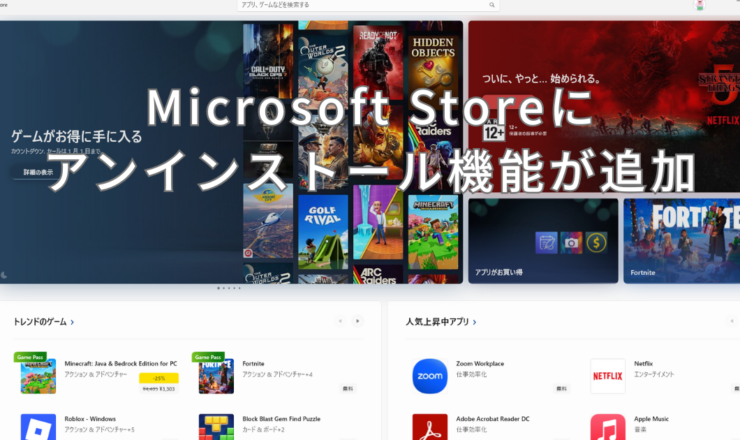Show previous trending games with left arrow
Image resolution: width=740 pixels, height=440 pixels.
340,321
